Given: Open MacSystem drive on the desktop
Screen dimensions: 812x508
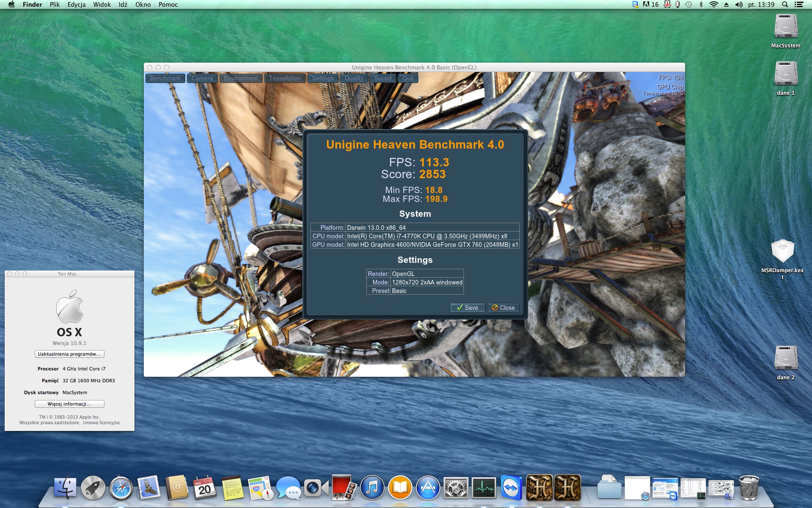Looking at the screenshot, I should [786, 26].
